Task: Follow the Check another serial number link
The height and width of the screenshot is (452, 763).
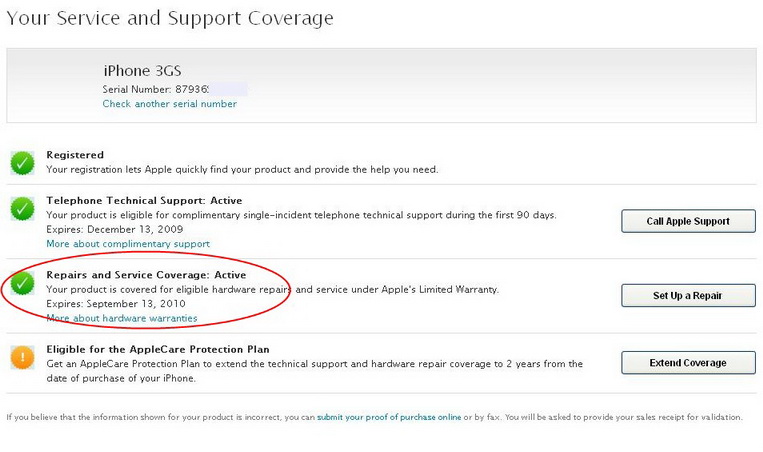Action: [169, 104]
